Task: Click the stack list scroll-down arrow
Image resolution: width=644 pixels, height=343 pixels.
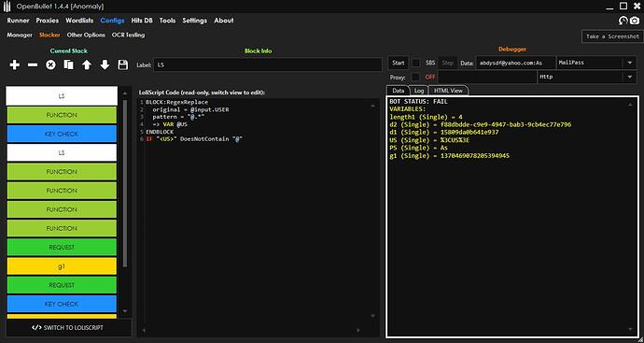Action: [x=125, y=311]
